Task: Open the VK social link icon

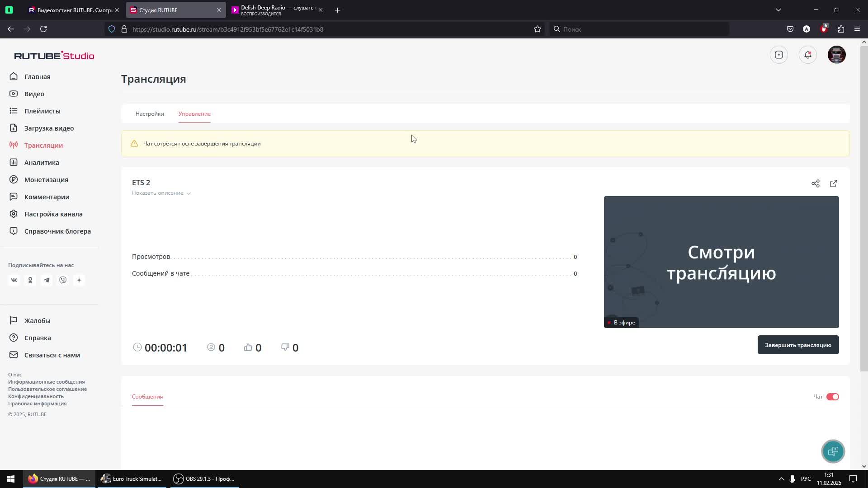Action: (x=14, y=280)
